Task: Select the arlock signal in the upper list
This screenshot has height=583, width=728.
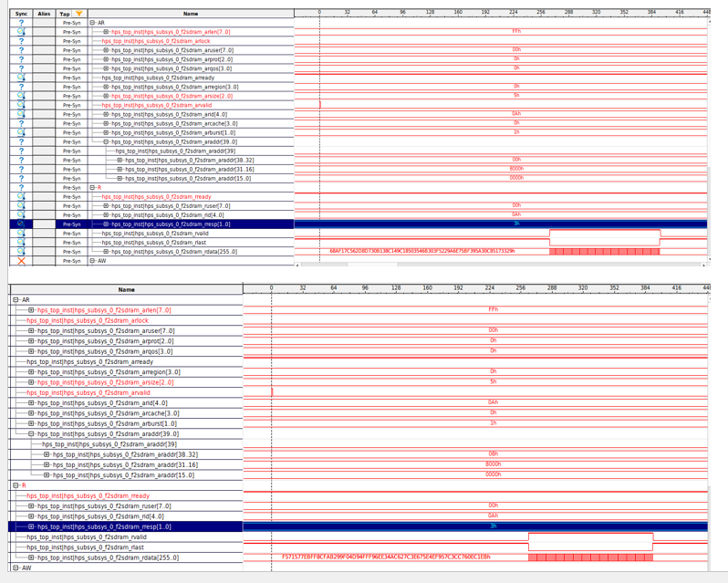Action: (x=156, y=41)
